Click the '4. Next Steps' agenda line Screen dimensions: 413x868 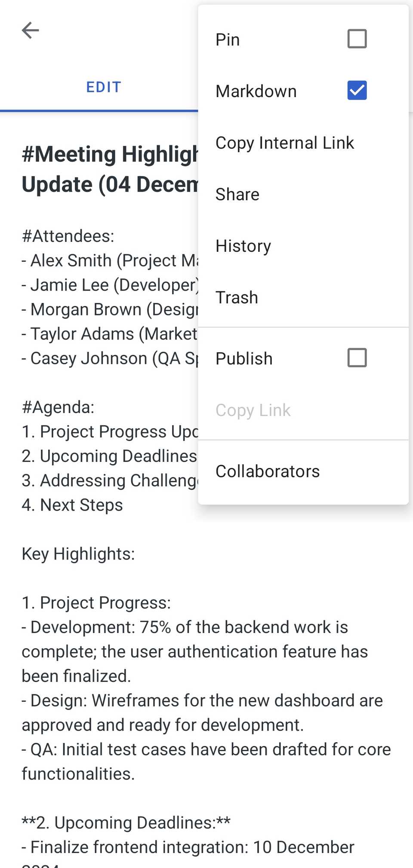[72, 505]
